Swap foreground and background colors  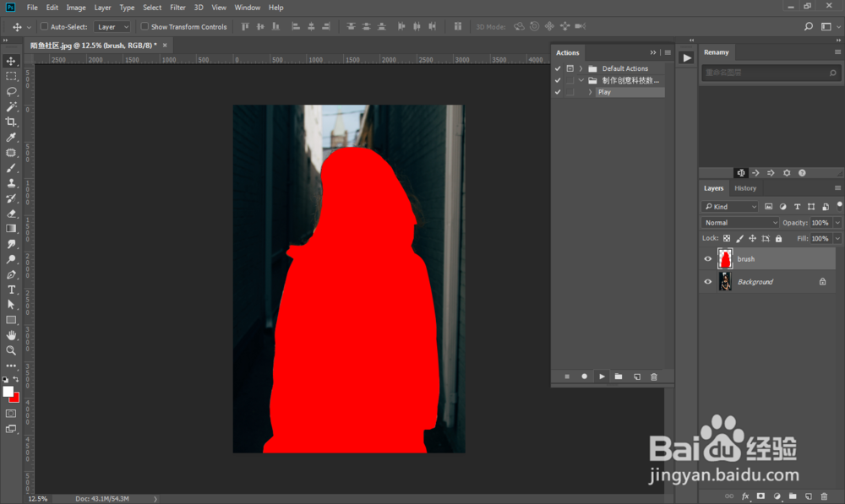click(16, 379)
